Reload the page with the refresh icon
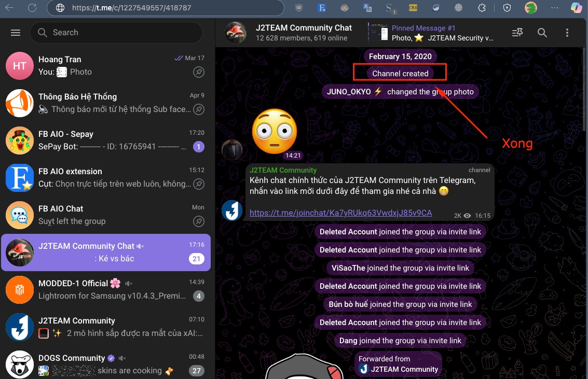The image size is (588, 379). [x=32, y=7]
